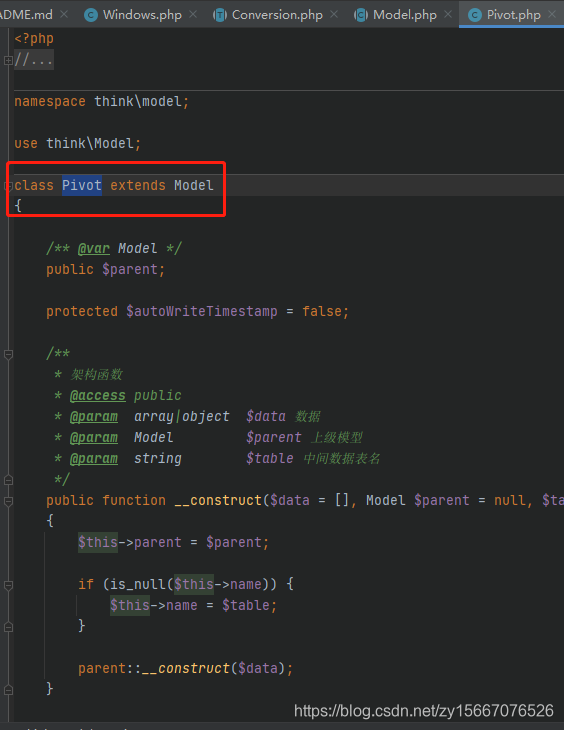This screenshot has height=730, width=564.
Task: Close the README.md tab
Action: tap(64, 15)
